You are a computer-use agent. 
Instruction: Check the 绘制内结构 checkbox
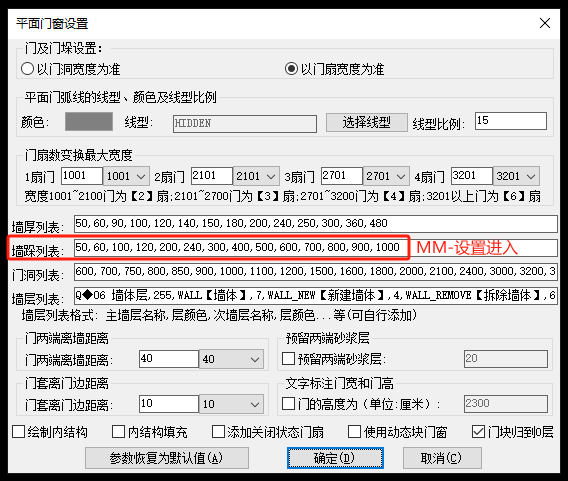(18, 432)
